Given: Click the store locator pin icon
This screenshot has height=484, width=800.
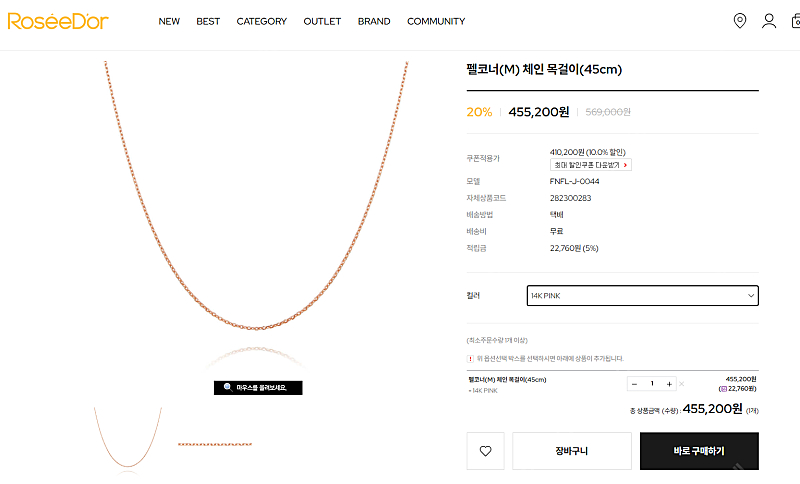Looking at the screenshot, I should (x=740, y=21).
